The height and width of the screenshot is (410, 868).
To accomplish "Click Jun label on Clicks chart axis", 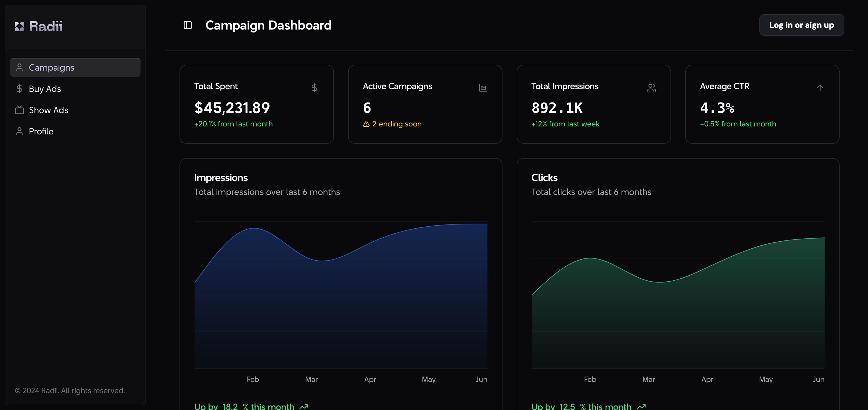I will tap(819, 379).
